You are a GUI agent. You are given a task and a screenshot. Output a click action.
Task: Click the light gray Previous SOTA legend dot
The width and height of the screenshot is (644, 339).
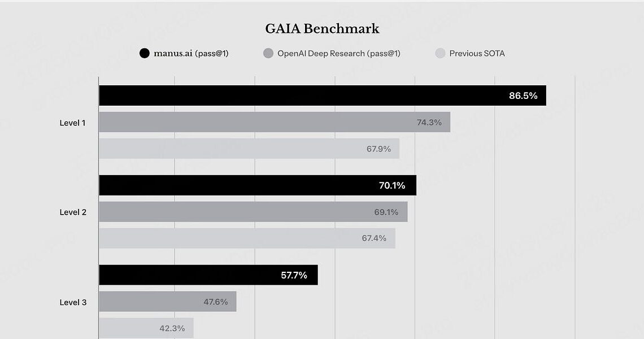441,54
